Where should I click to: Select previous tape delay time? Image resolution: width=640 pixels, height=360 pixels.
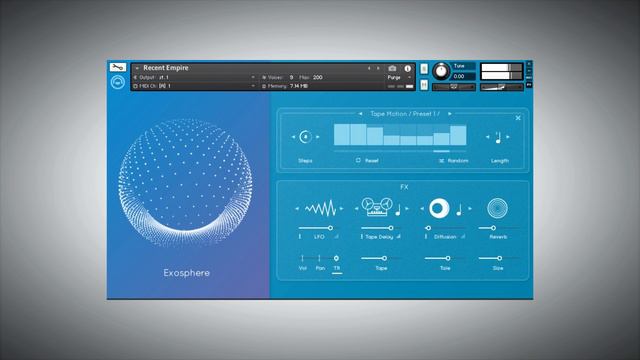(x=356, y=209)
